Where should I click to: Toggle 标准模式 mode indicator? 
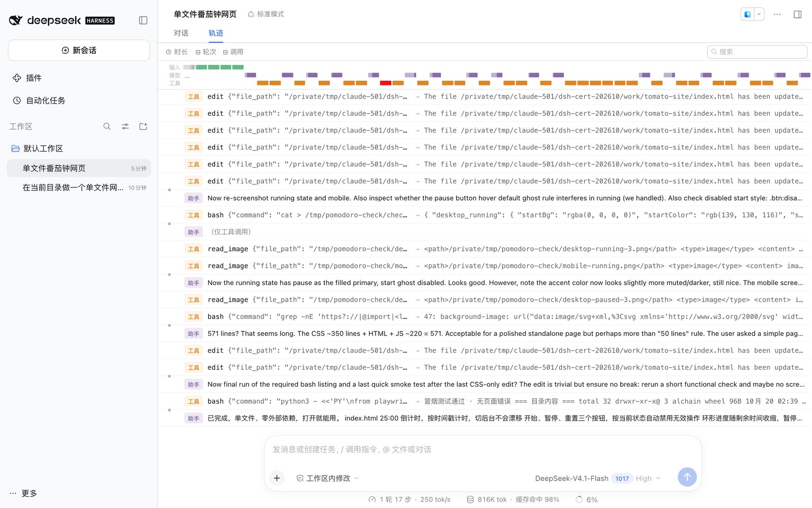pos(266,14)
